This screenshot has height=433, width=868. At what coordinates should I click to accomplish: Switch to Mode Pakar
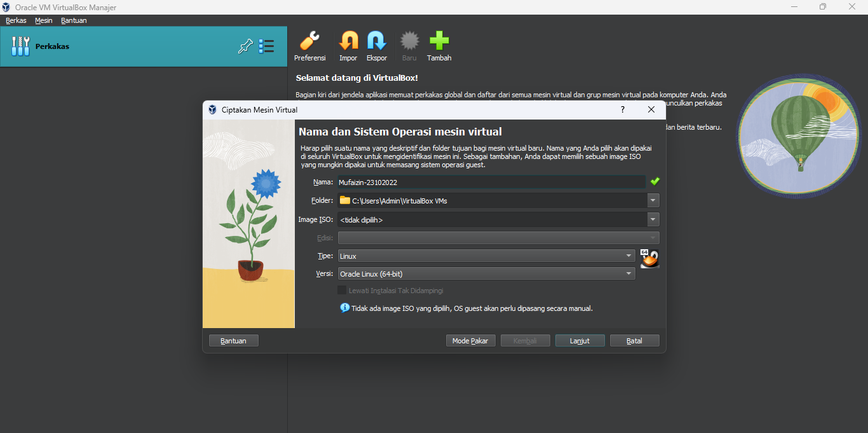470,341
